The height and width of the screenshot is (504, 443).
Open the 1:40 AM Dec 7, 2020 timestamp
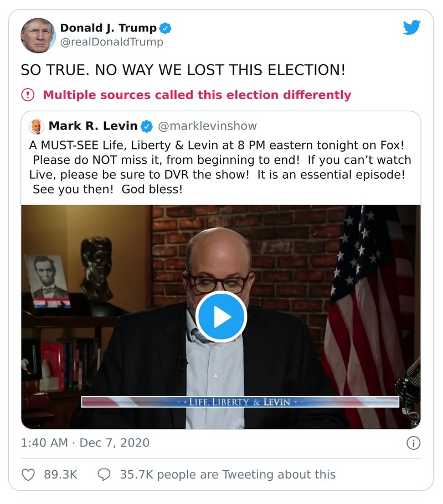[x=85, y=443]
